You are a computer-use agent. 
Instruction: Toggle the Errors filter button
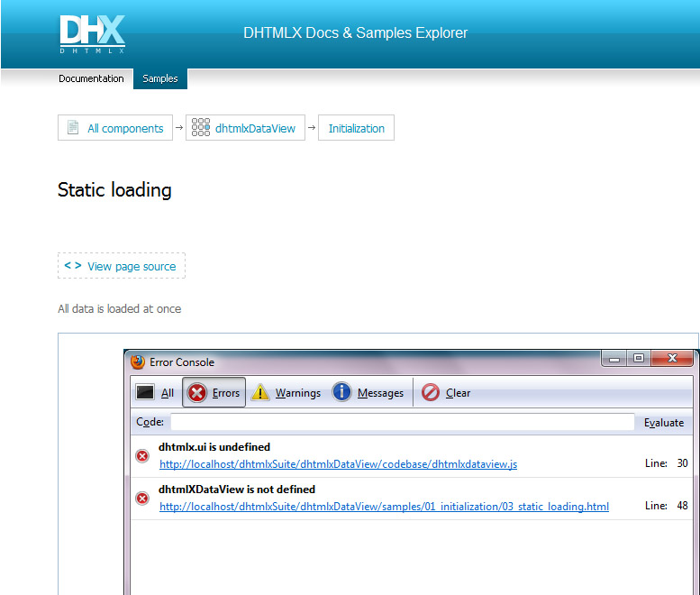214,393
